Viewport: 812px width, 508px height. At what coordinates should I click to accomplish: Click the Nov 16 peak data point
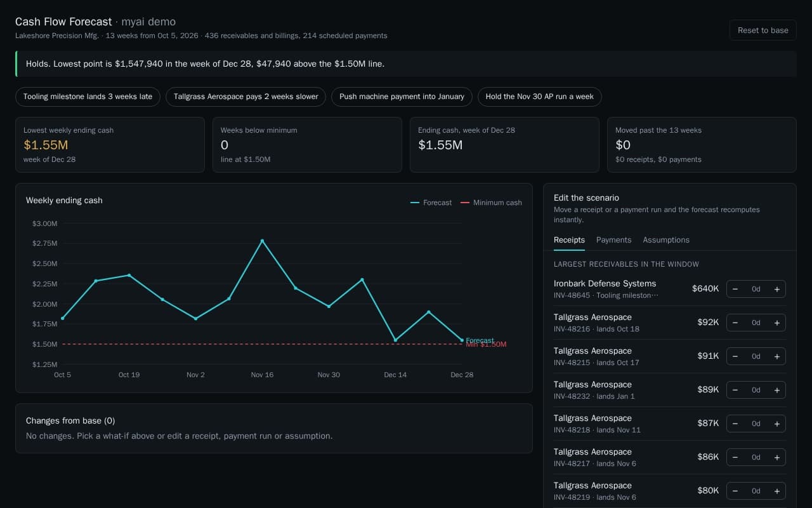pos(262,241)
